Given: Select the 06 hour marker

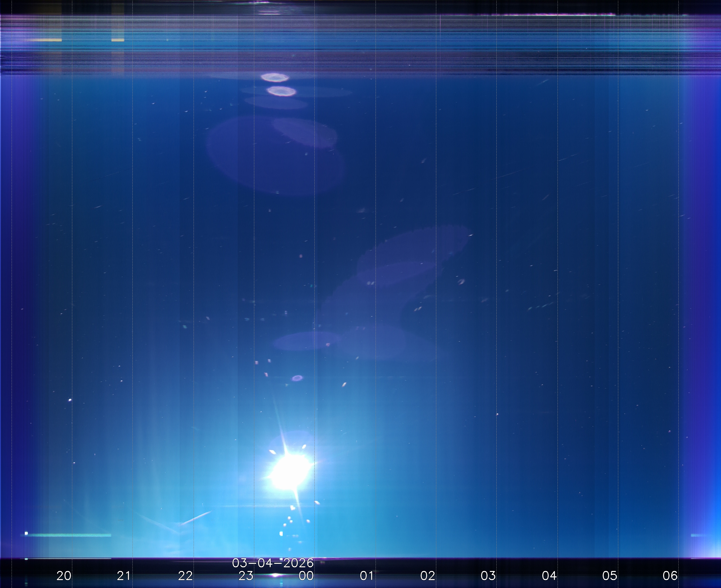Looking at the screenshot, I should (670, 575).
